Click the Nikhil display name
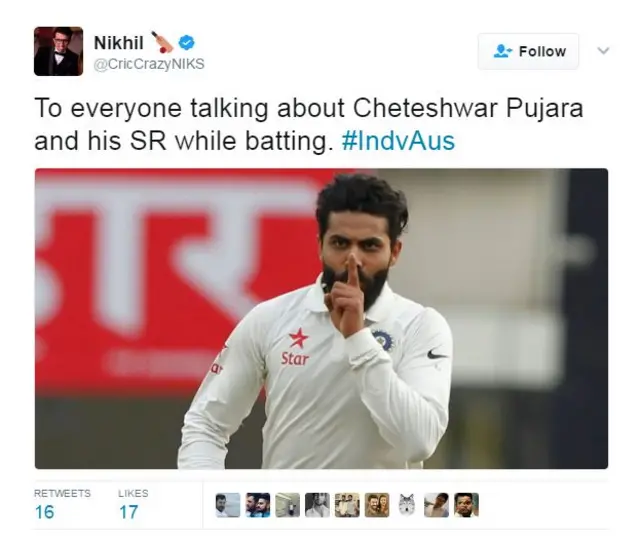Viewport: 640px width, 540px height. coord(118,43)
